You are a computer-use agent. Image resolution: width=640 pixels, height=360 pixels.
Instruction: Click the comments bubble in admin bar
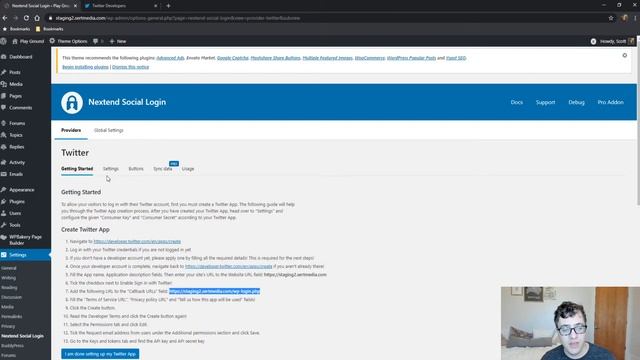coord(98,41)
